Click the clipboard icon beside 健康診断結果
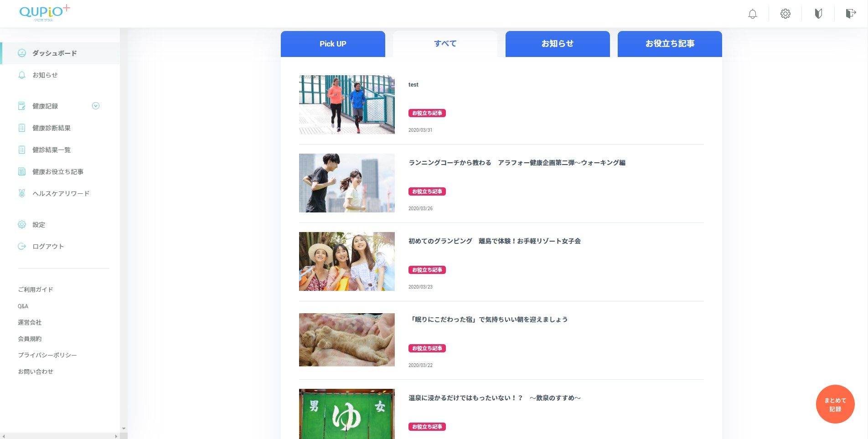The height and width of the screenshot is (439, 868). click(21, 128)
